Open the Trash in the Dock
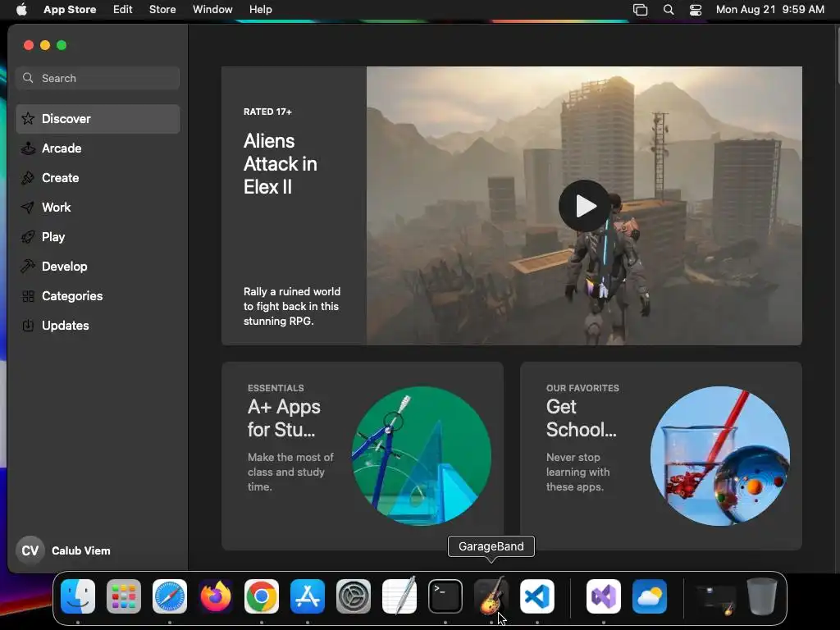This screenshot has height=630, width=840. (762, 596)
